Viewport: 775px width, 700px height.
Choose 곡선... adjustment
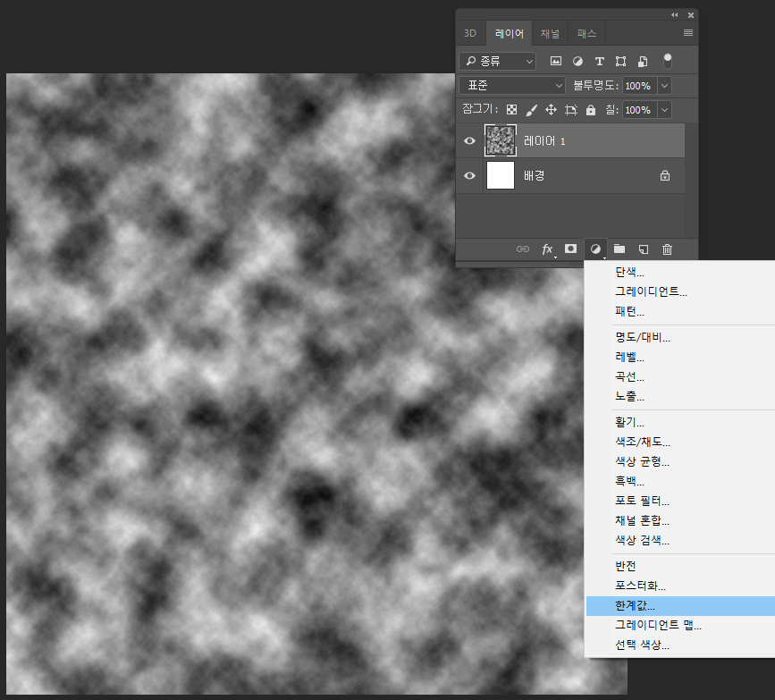(679, 376)
